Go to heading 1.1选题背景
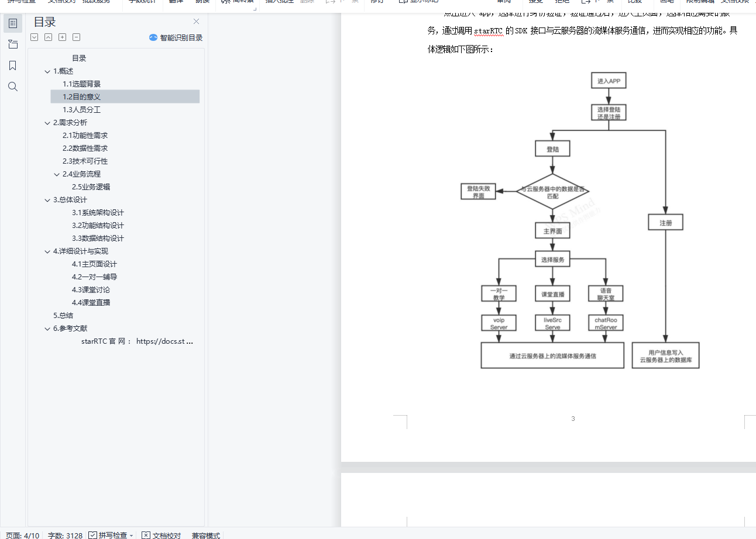 [82, 84]
